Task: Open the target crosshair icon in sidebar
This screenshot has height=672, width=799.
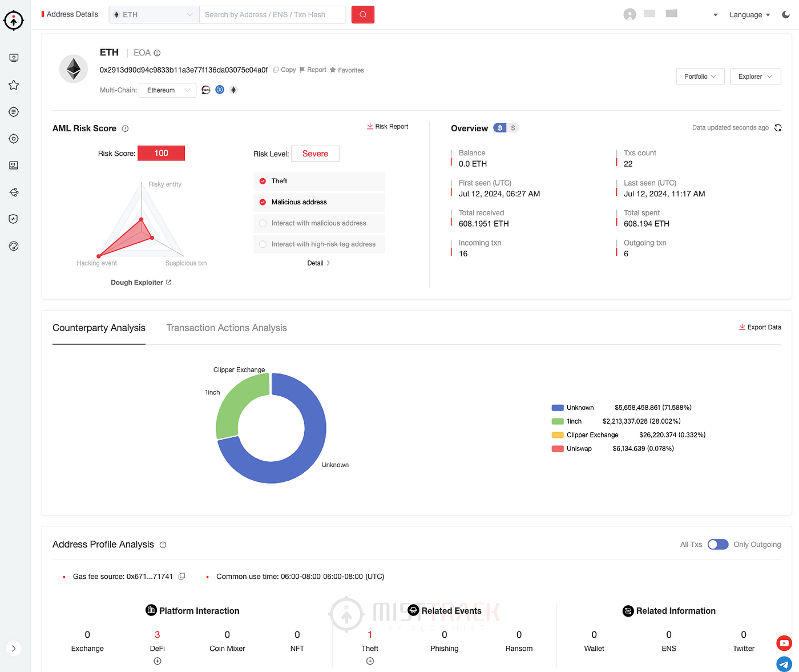Action: pos(14,139)
